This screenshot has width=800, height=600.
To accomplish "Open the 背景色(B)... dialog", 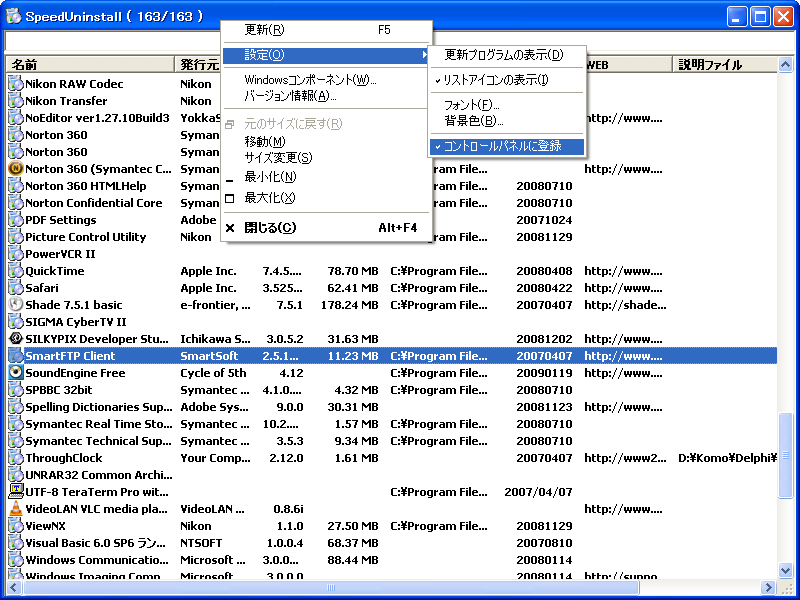I will coord(507,121).
